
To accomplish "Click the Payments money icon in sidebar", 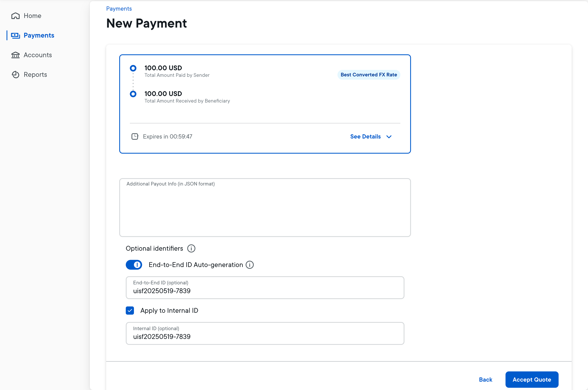I will pyautogui.click(x=15, y=36).
